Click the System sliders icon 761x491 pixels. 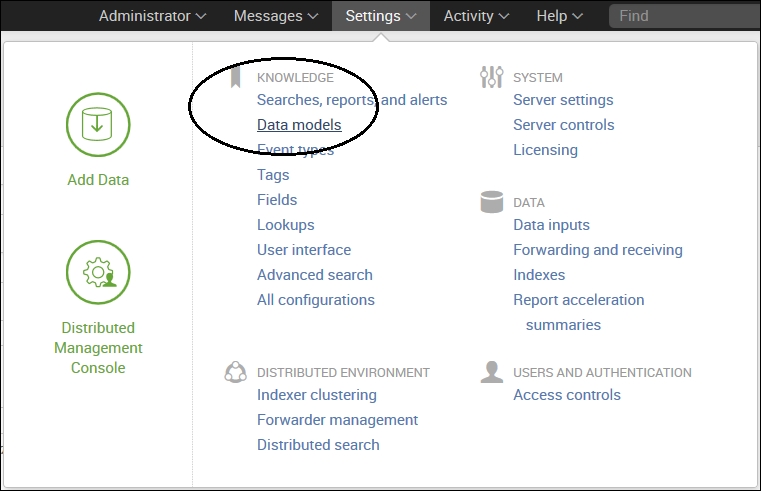click(491, 77)
